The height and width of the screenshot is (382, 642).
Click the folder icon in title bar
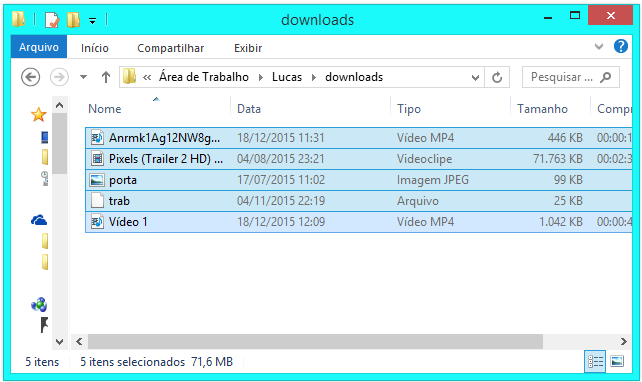(x=19, y=19)
